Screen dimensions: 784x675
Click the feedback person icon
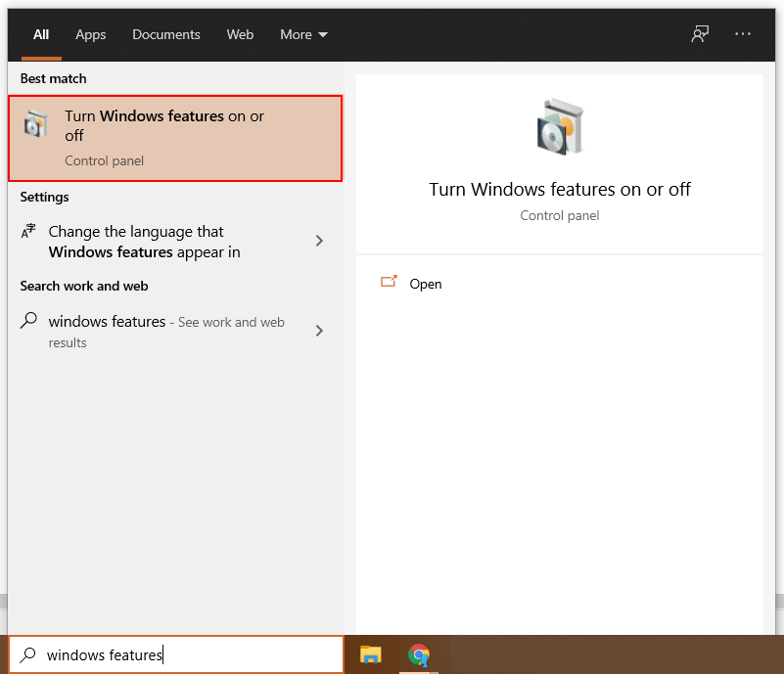[700, 34]
